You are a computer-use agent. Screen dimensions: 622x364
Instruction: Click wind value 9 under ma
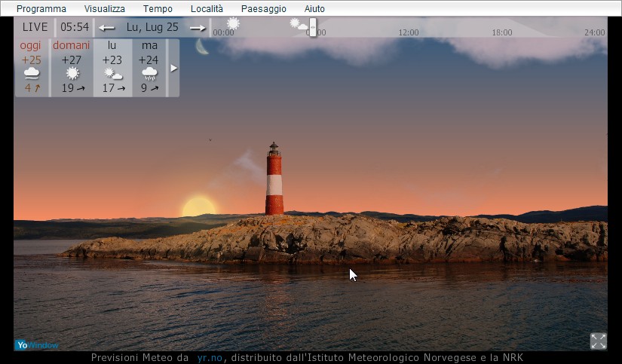[144, 87]
